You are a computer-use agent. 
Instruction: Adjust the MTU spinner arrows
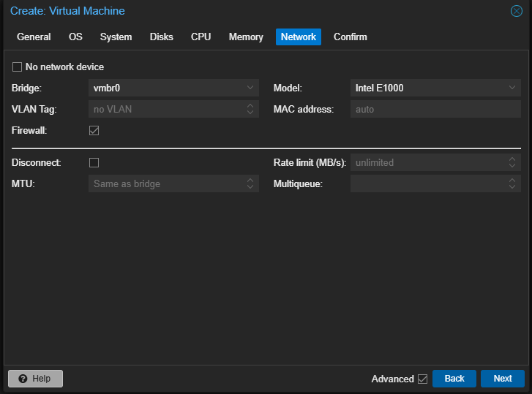point(250,183)
